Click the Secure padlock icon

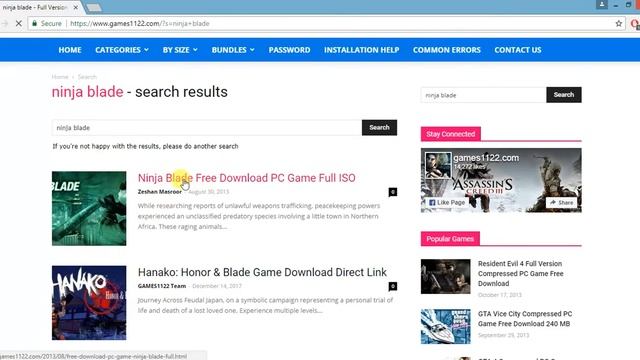click(35, 24)
